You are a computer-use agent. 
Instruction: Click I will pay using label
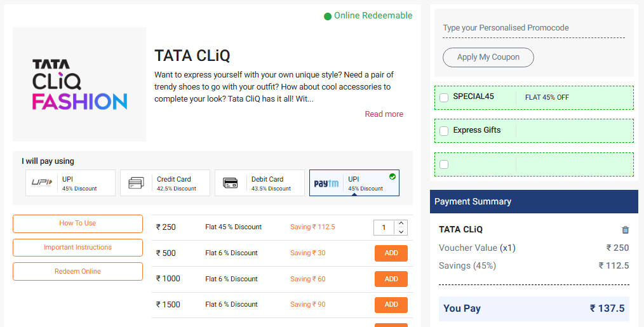coord(48,161)
